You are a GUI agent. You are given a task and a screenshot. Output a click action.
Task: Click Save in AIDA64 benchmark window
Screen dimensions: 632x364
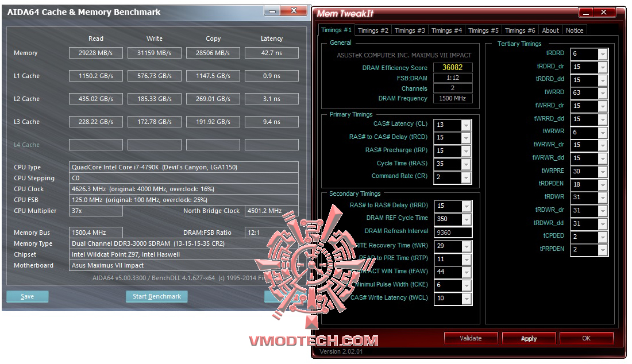(x=28, y=296)
